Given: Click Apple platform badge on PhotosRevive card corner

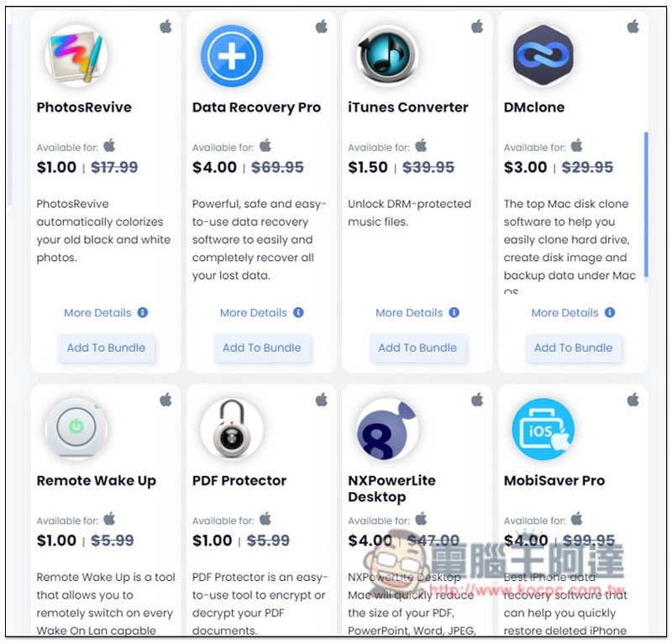Looking at the screenshot, I should [165, 27].
